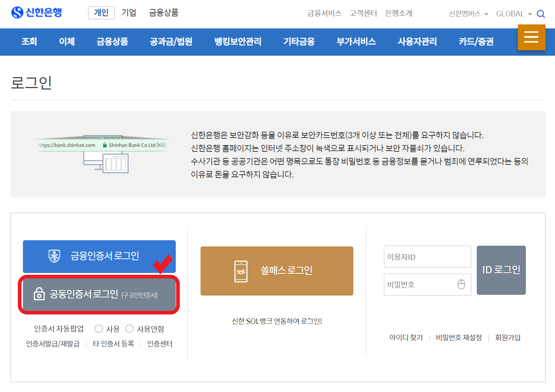This screenshot has height=392, width=555.
Task: Click the 쏠패스 로그인 button
Action: pyautogui.click(x=277, y=271)
